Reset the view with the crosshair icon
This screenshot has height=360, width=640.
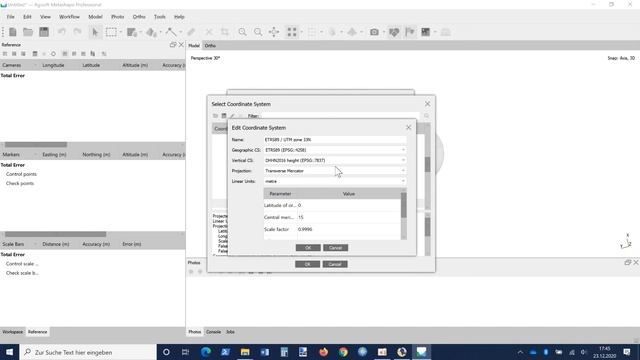click(274, 32)
